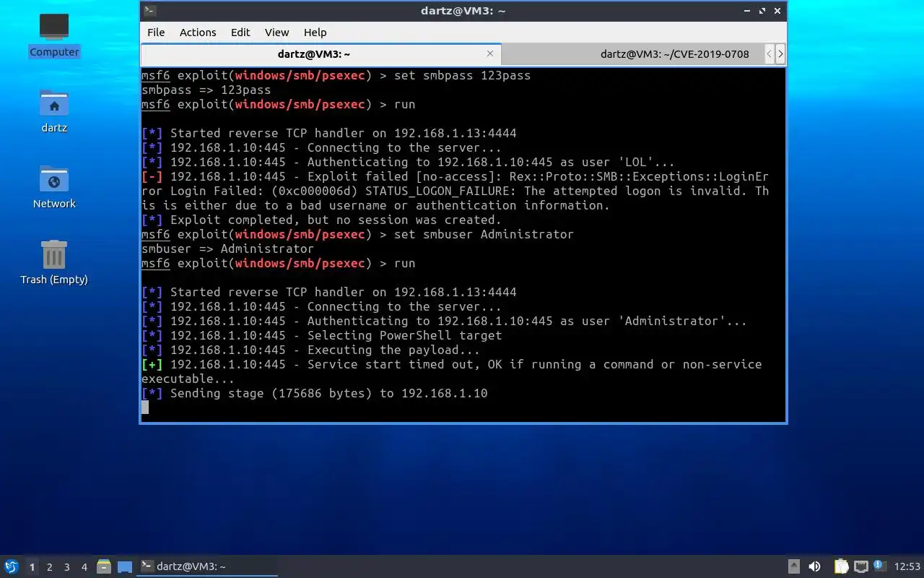This screenshot has width=924, height=578.
Task: Switch to workspace 3
Action: point(66,567)
